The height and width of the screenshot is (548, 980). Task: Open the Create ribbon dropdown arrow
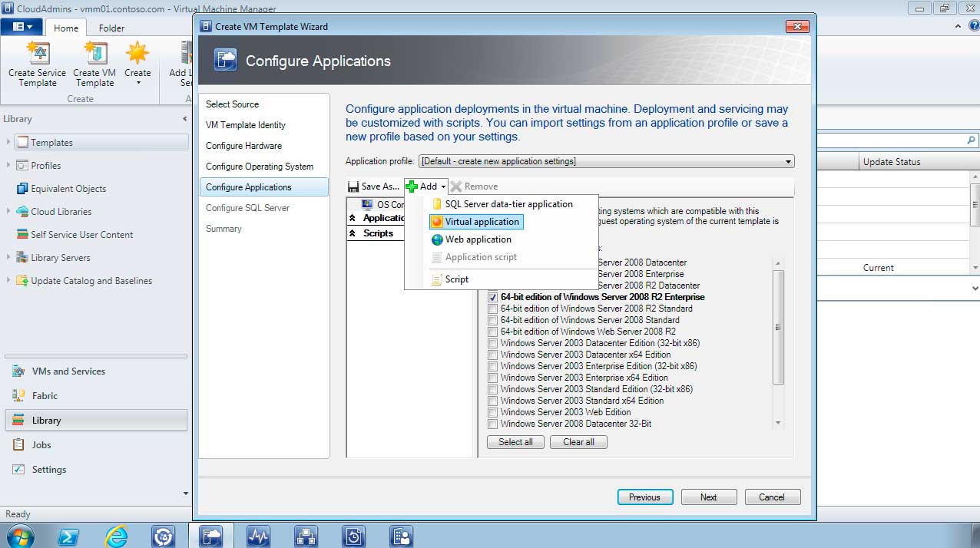point(138,83)
